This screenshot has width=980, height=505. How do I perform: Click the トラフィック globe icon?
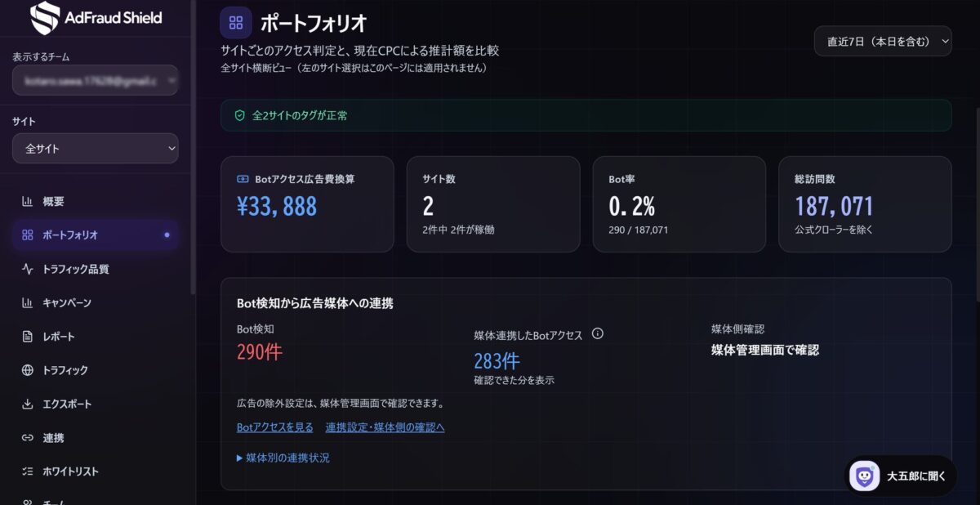[x=27, y=370]
